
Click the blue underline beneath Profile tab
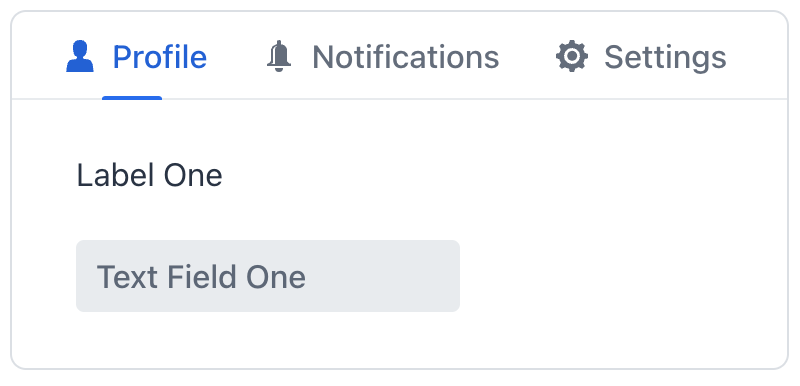[x=132, y=98]
